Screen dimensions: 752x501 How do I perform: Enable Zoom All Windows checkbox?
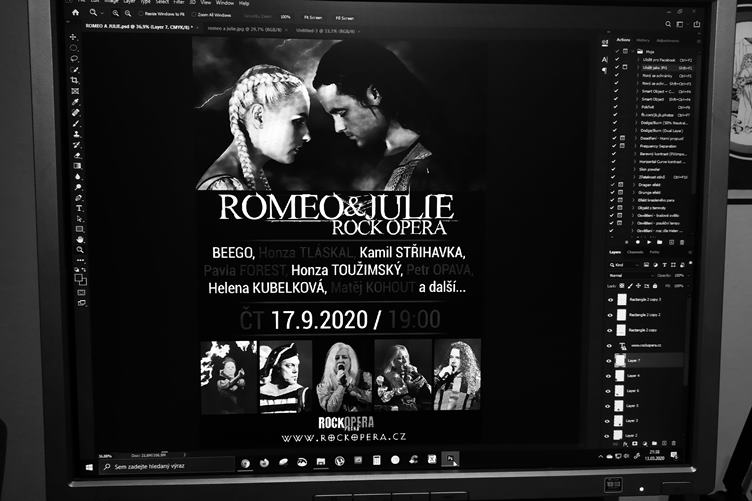click(x=194, y=15)
